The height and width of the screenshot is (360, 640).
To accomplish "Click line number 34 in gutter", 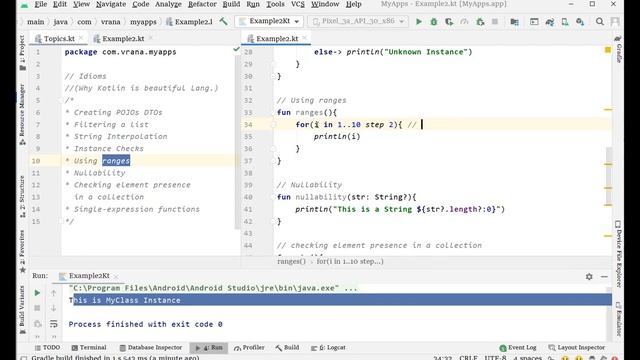I will pos(248,124).
